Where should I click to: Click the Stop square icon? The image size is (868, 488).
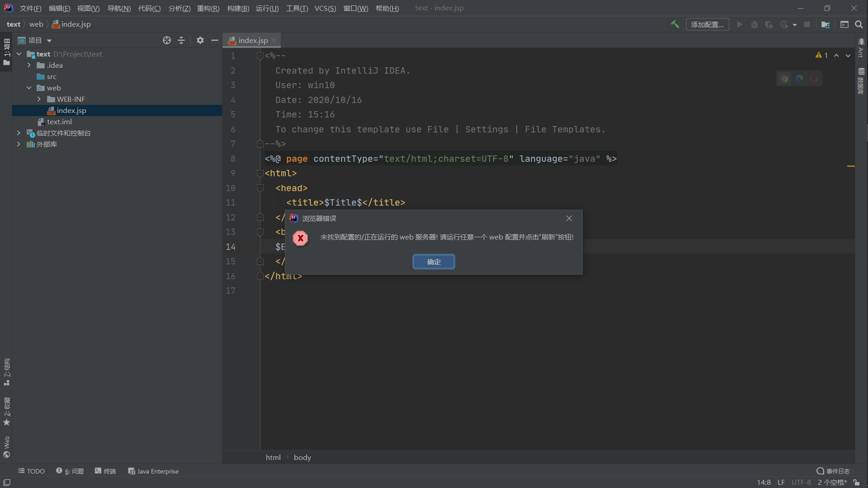tap(807, 24)
